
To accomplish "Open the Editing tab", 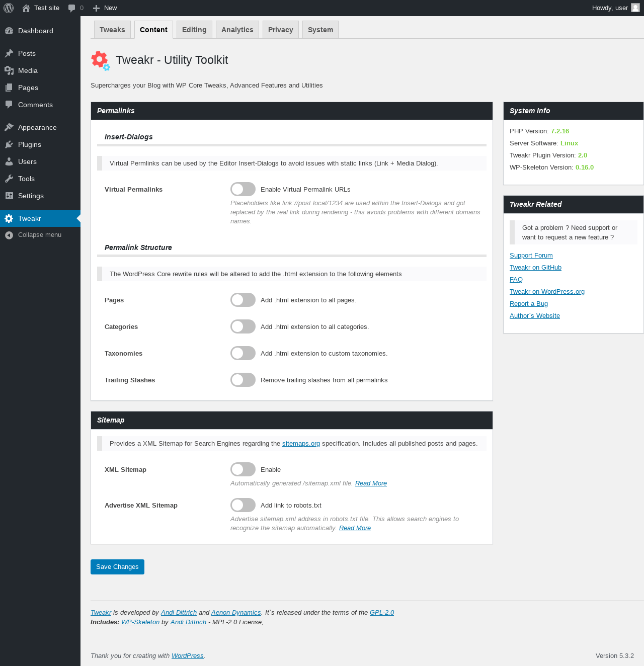I will point(194,30).
